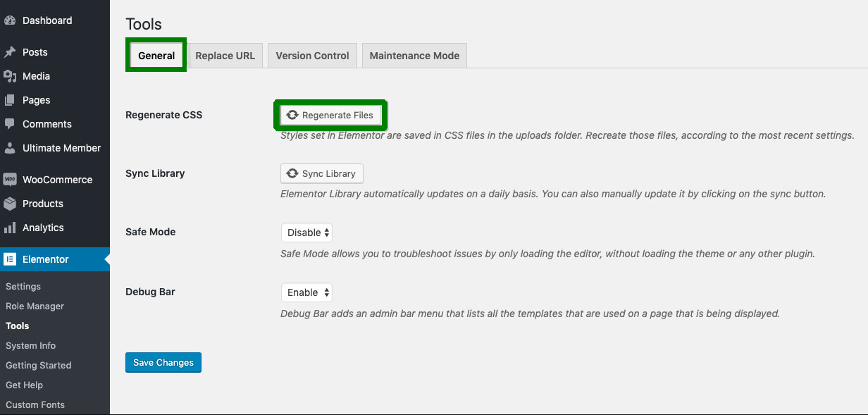Click the Regenerate Files button
The width and height of the screenshot is (868, 415).
point(331,115)
